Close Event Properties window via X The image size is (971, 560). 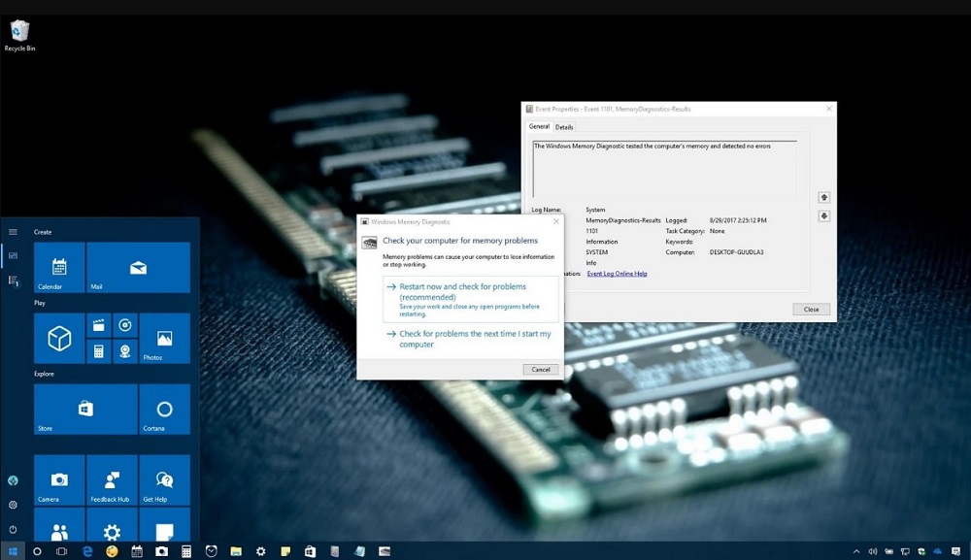[x=829, y=109]
